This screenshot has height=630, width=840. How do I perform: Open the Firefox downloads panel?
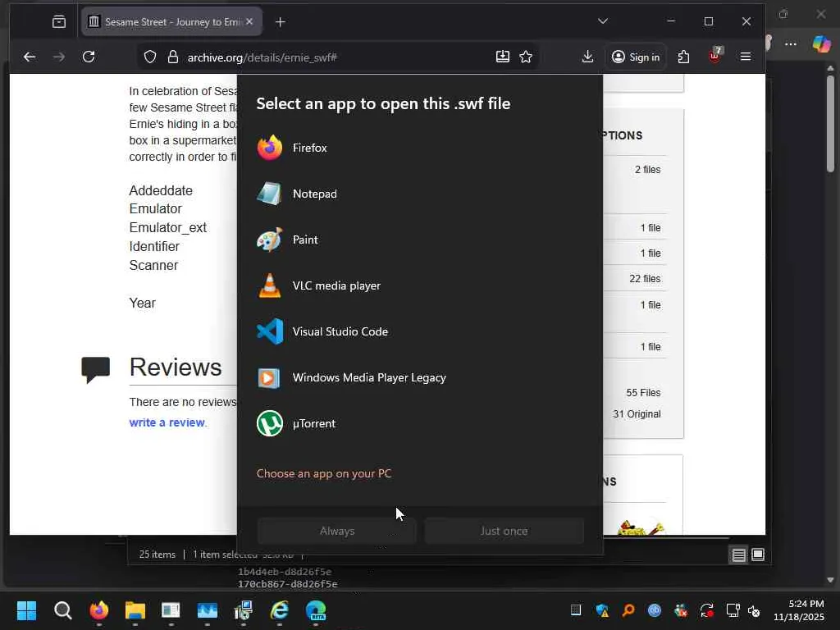587,57
